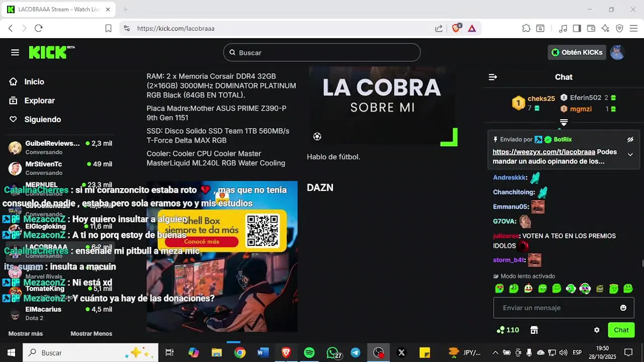The width and height of the screenshot is (644, 362).
Task: Open ElMacarius channel in sidebar
Action: (x=60, y=313)
